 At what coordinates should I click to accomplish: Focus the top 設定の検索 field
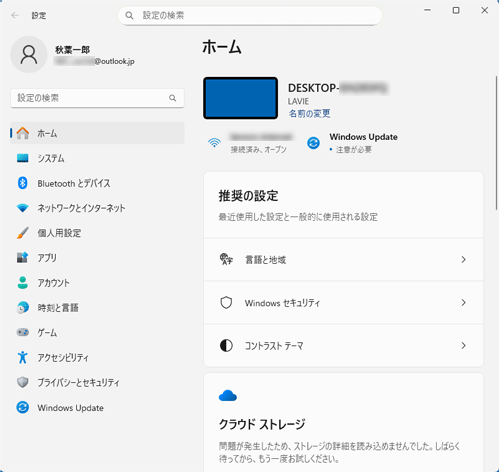click(x=250, y=15)
